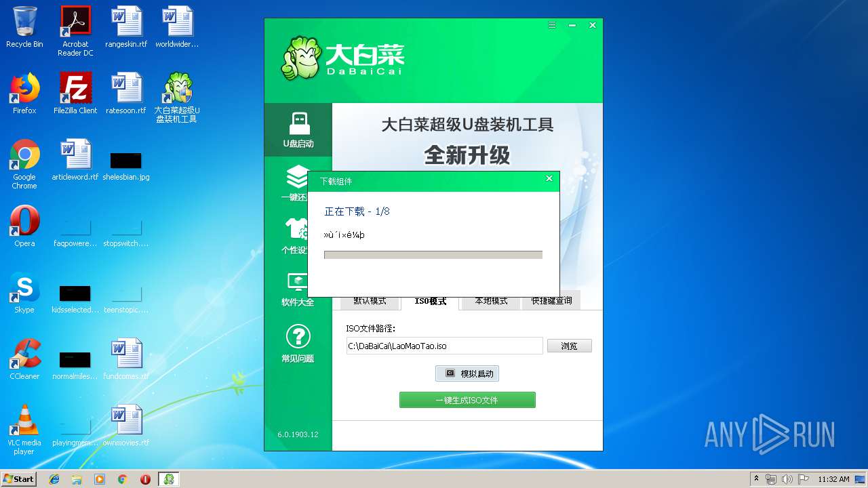Click the 模拟启动 button
The image size is (868, 488).
click(x=467, y=373)
